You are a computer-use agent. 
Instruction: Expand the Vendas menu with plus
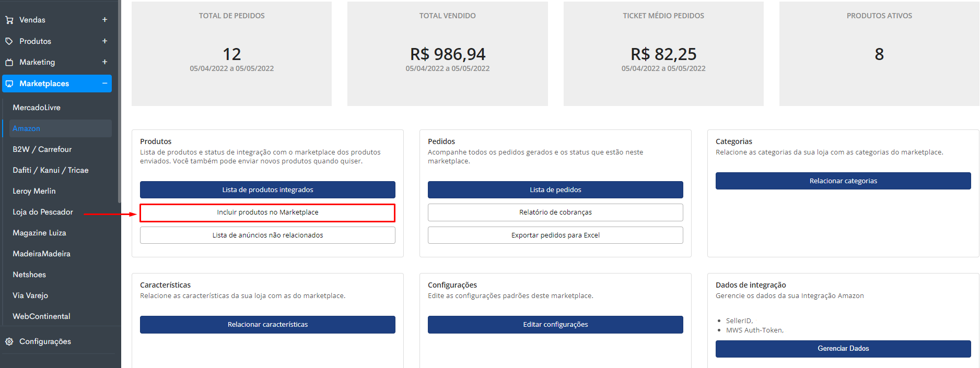pyautogui.click(x=104, y=20)
